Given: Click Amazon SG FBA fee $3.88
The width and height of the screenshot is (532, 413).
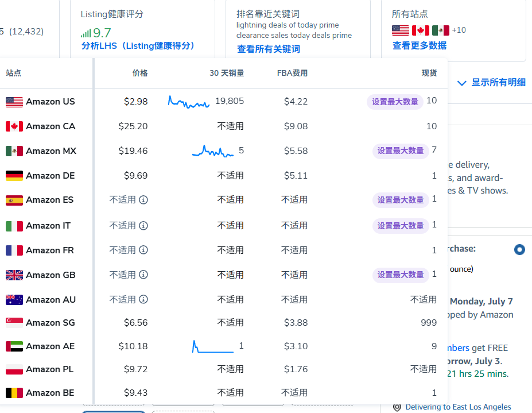Looking at the screenshot, I should [296, 323].
